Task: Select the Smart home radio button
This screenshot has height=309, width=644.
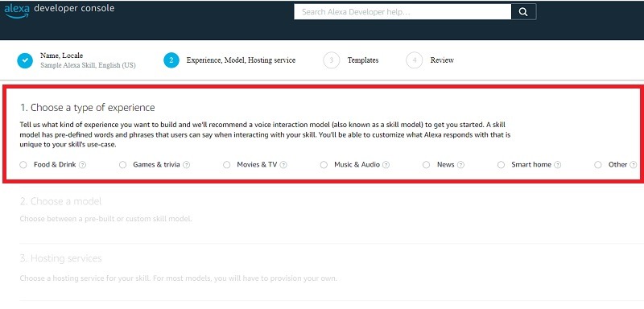Action: 501,165
